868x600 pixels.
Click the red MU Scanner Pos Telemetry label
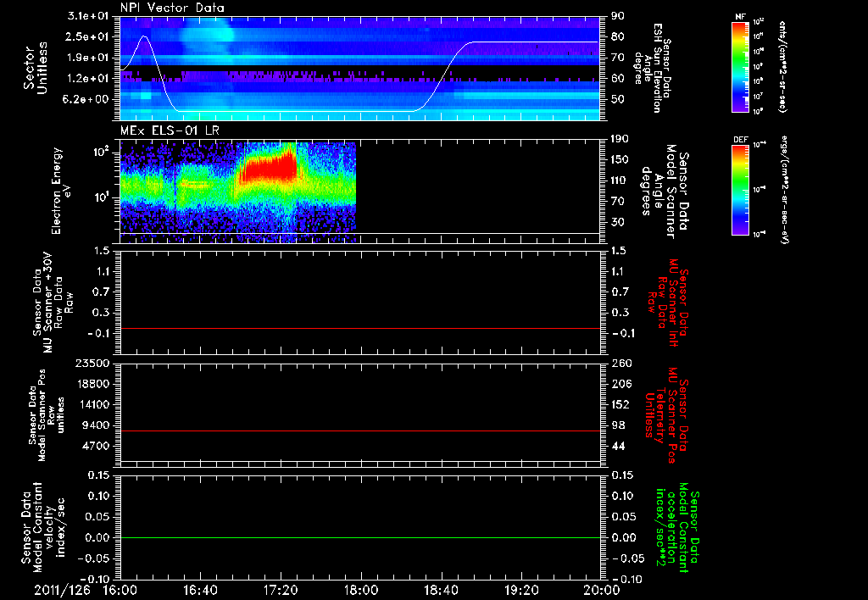click(667, 415)
